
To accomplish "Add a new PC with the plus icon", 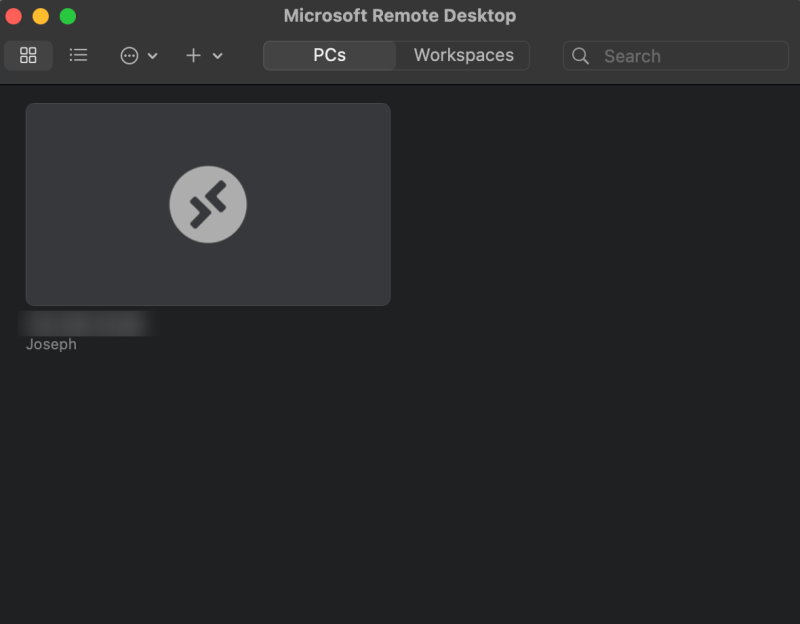I will tap(191, 55).
